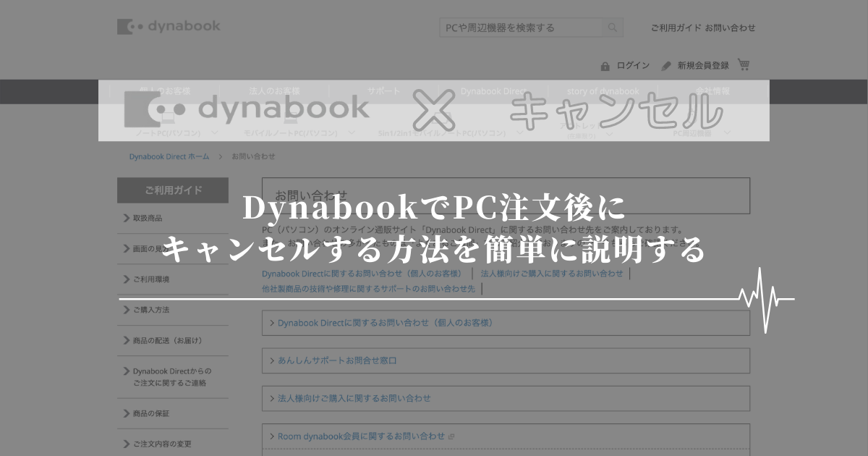The image size is (868, 456).
Task: Expand the あんしんサポートお問合せ窓口 accordion row
Action: click(506, 360)
